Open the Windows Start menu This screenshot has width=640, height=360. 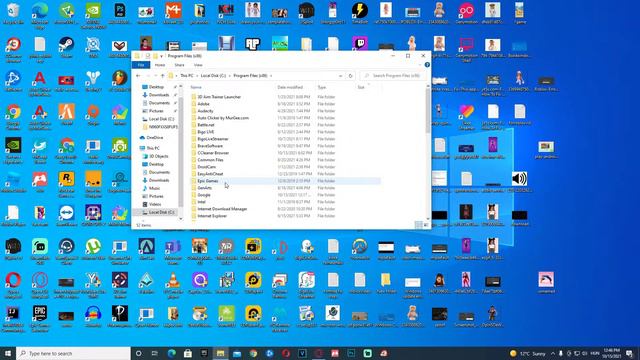[x=8, y=353]
